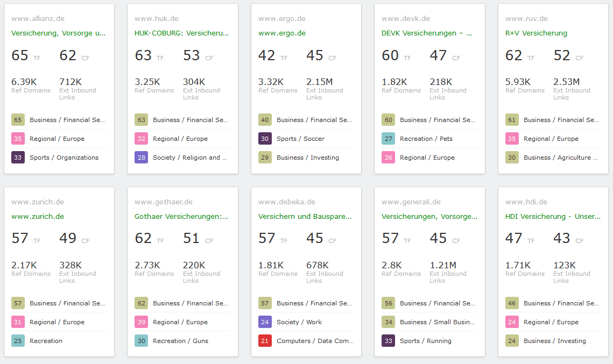Select 'Sports / Running' topic in generali card
Image resolution: width=613 pixels, height=364 pixels.
tap(426, 340)
